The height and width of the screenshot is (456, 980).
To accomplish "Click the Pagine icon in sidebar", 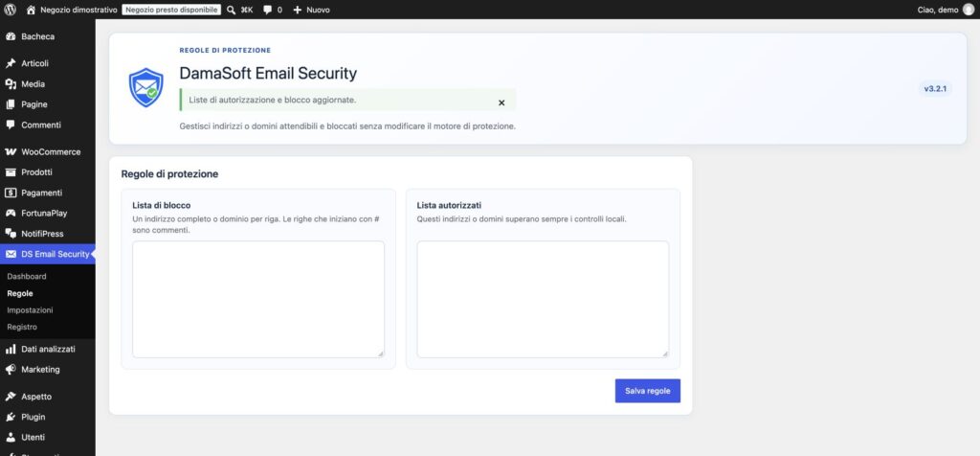I will click(x=11, y=104).
